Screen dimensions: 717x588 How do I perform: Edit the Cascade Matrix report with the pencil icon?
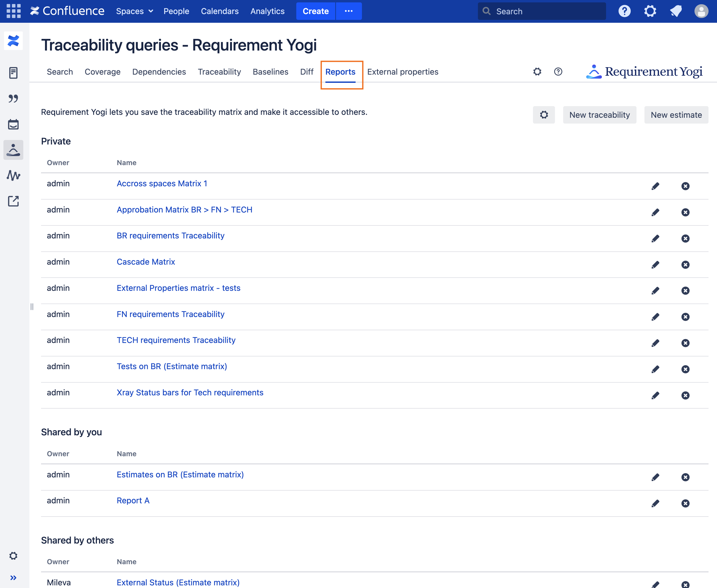click(x=655, y=265)
